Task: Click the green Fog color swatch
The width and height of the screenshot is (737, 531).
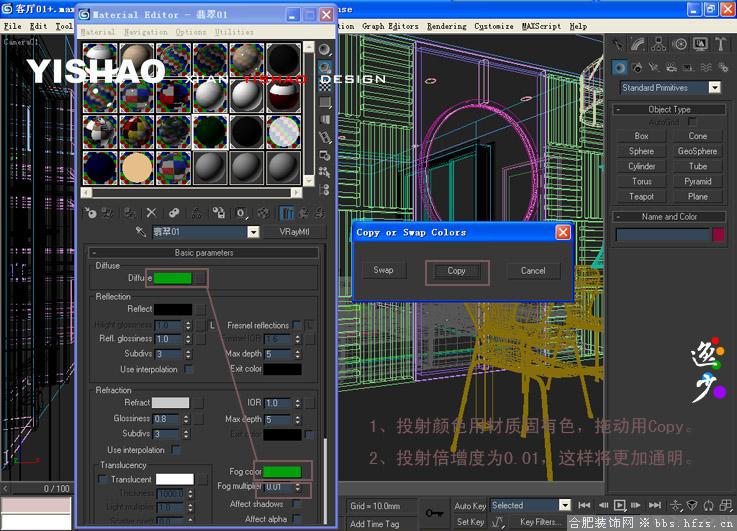Action: pos(282,471)
